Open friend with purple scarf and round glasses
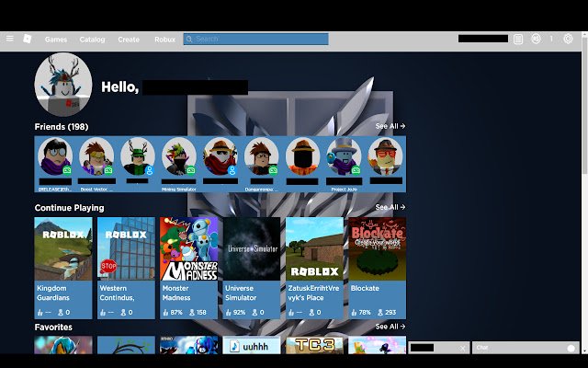 click(x=55, y=156)
